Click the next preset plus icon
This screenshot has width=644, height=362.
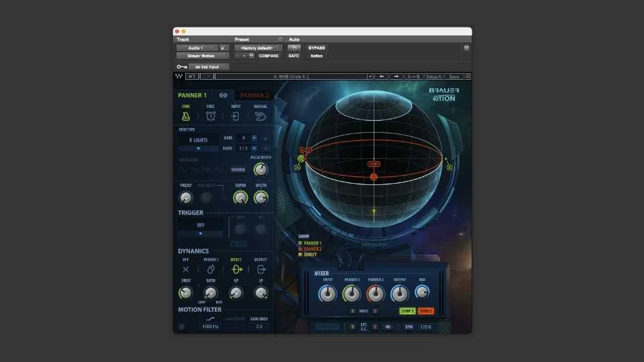coord(244,56)
